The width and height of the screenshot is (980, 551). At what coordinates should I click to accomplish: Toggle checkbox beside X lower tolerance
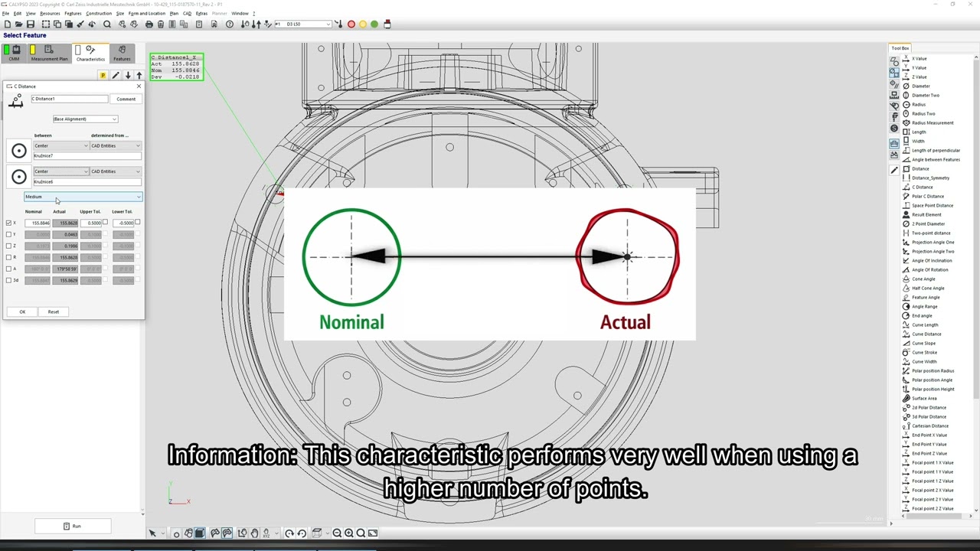pos(137,223)
